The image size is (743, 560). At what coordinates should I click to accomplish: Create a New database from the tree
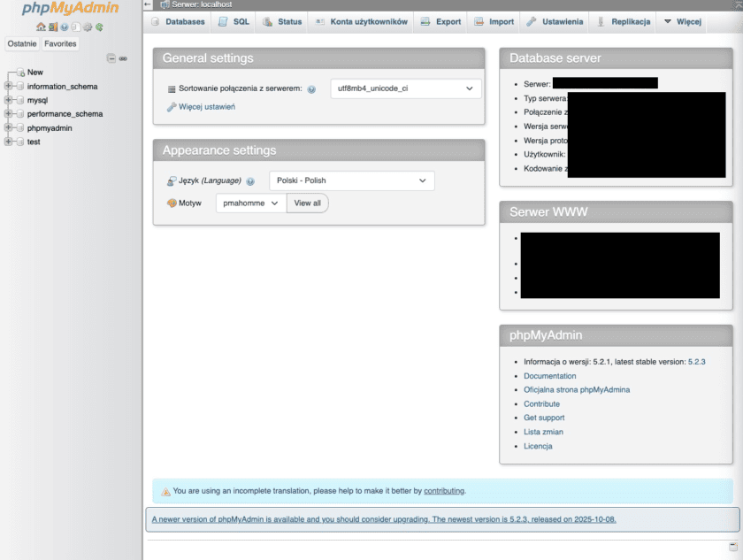[x=34, y=72]
